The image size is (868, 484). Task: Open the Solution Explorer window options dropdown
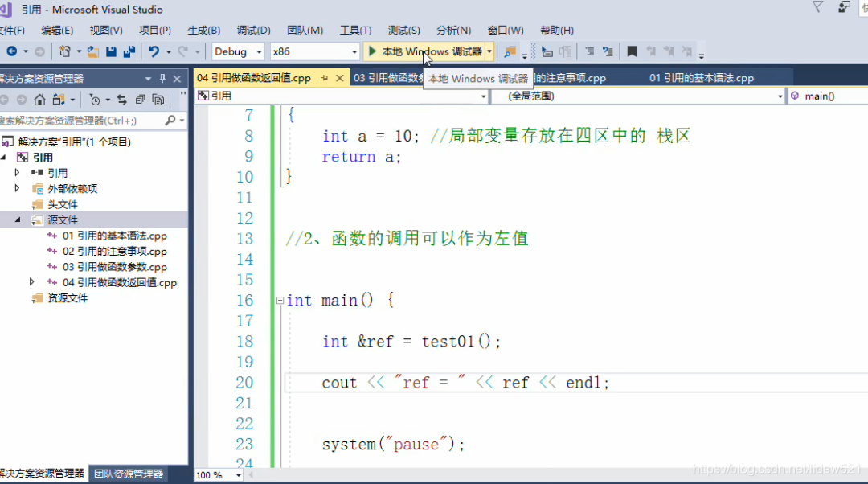click(148, 79)
